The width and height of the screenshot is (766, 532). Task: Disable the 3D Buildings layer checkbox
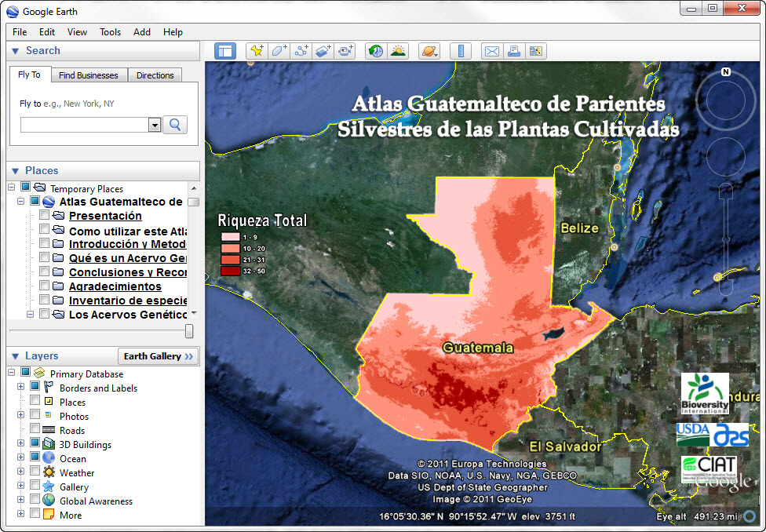click(35, 443)
